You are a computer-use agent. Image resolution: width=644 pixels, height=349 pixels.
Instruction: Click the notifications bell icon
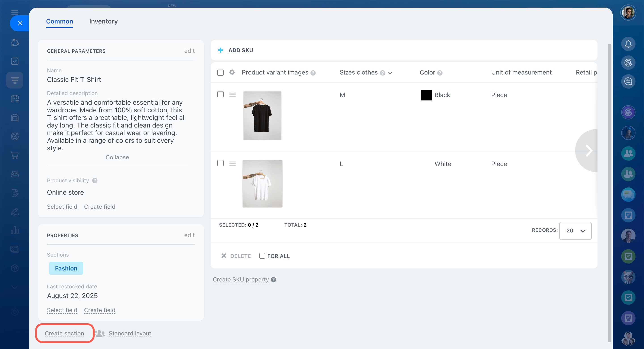point(628,44)
